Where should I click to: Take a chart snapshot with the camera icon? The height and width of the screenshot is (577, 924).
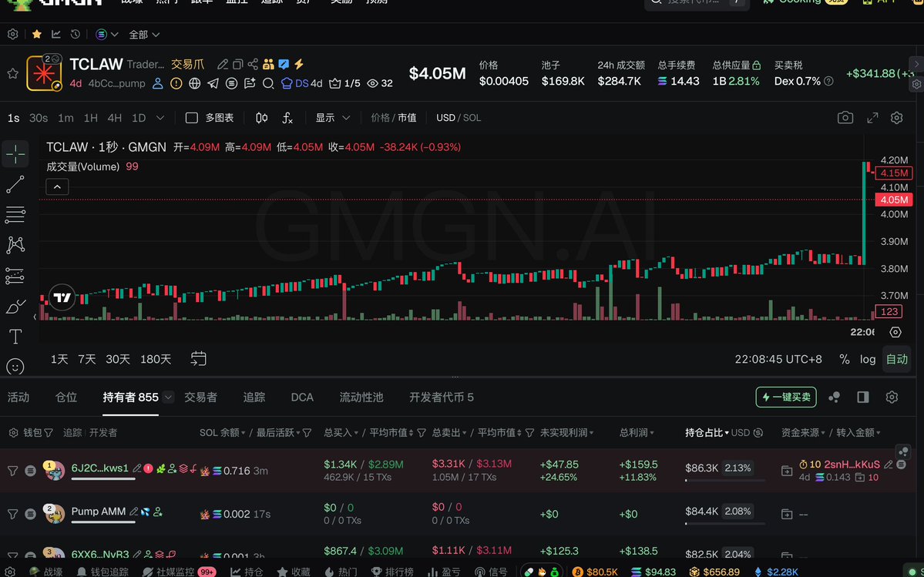[x=845, y=118]
